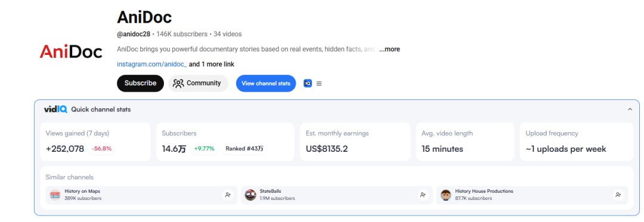This screenshot has height=222, width=644.
Task: Click Upload frequency label
Action: point(552,133)
